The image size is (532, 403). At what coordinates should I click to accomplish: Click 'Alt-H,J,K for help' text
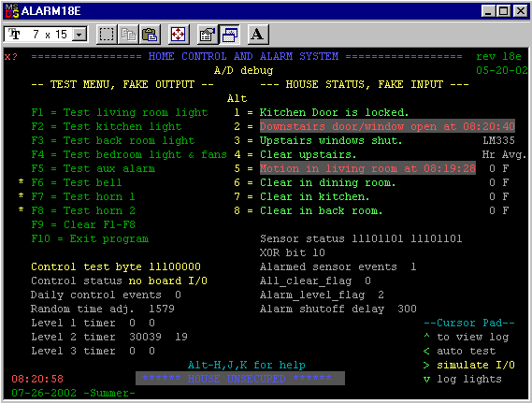tap(246, 365)
